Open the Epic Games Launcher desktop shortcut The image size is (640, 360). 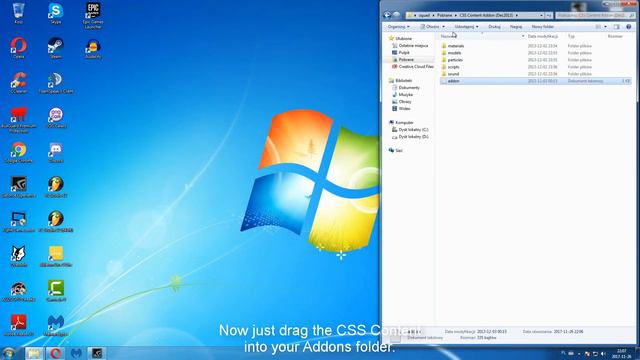point(93,15)
